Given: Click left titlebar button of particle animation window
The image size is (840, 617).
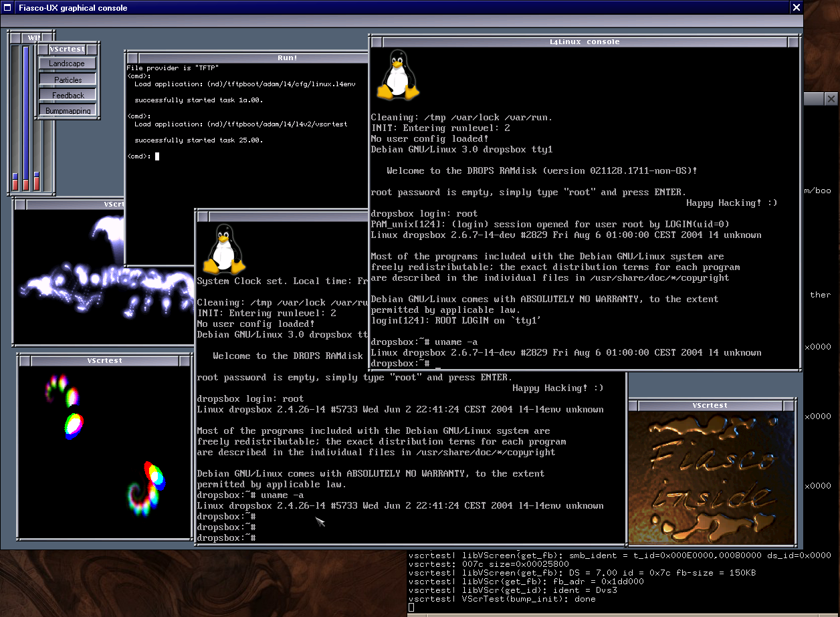Looking at the screenshot, I should (x=21, y=204).
